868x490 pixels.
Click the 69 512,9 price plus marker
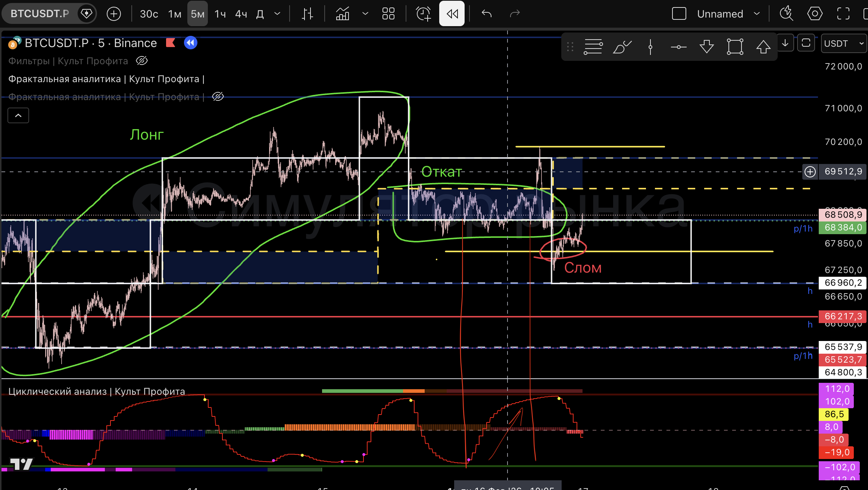(x=810, y=171)
